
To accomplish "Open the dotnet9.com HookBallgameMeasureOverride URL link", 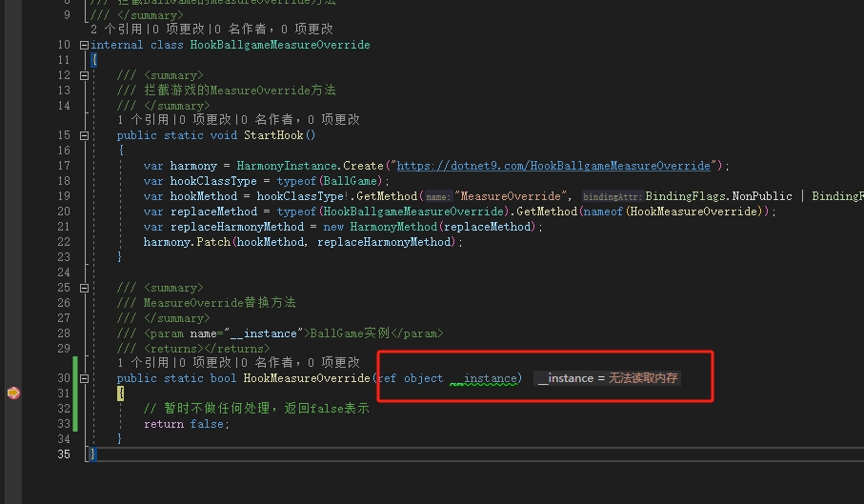I will pyautogui.click(x=553, y=166).
